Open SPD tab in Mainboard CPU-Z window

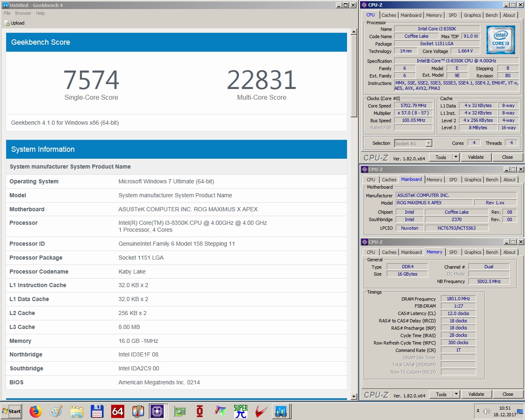(453, 180)
